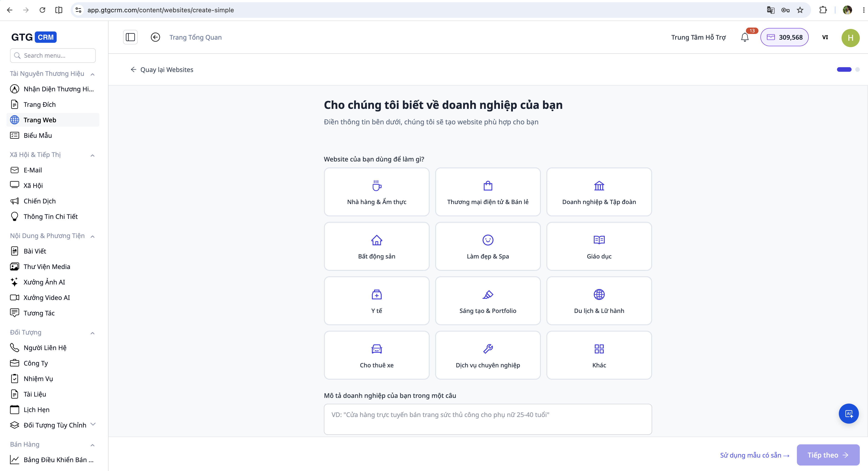This screenshot has height=471, width=868.
Task: Collapse the Bán Hàng section
Action: [x=92, y=445]
